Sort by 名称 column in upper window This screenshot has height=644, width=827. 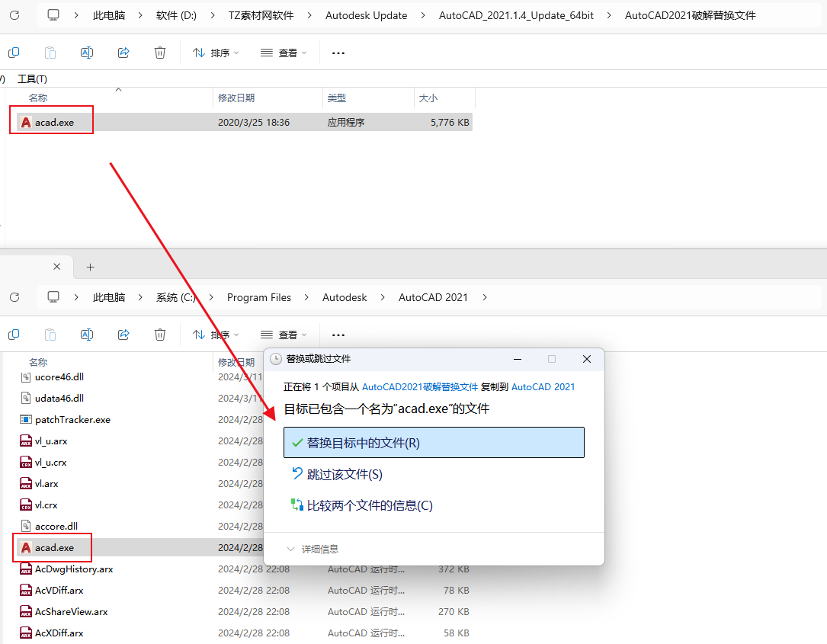click(x=38, y=98)
